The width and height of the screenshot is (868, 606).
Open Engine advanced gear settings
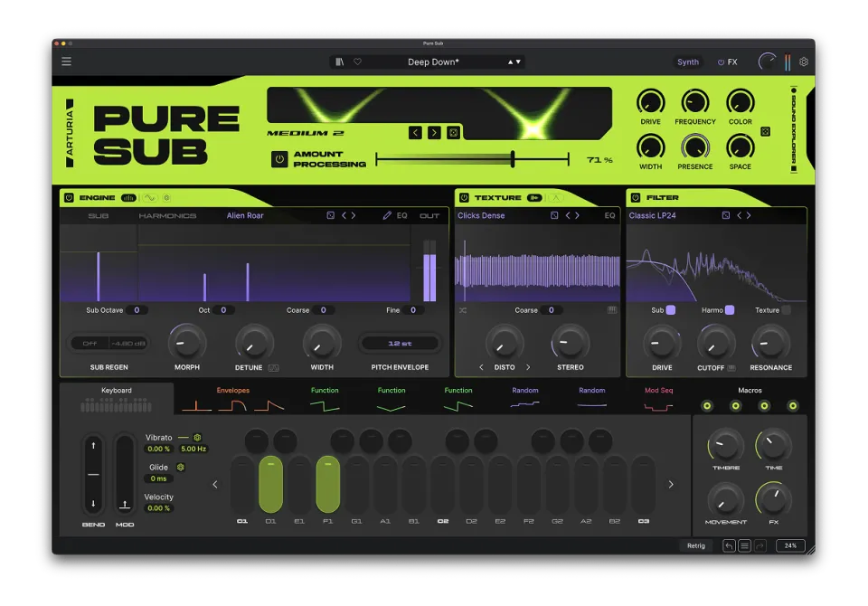(x=166, y=198)
